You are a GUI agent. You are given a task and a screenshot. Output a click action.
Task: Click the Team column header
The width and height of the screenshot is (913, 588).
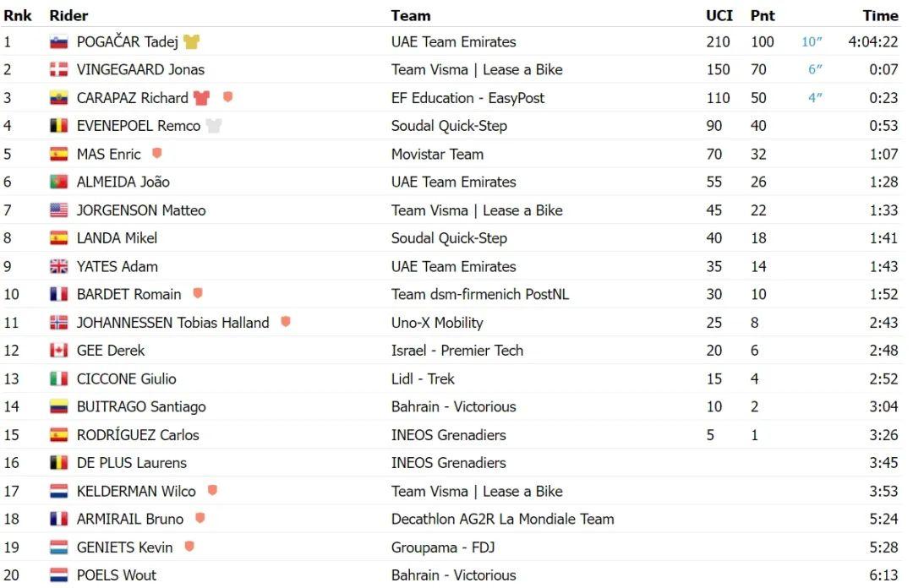[411, 15]
